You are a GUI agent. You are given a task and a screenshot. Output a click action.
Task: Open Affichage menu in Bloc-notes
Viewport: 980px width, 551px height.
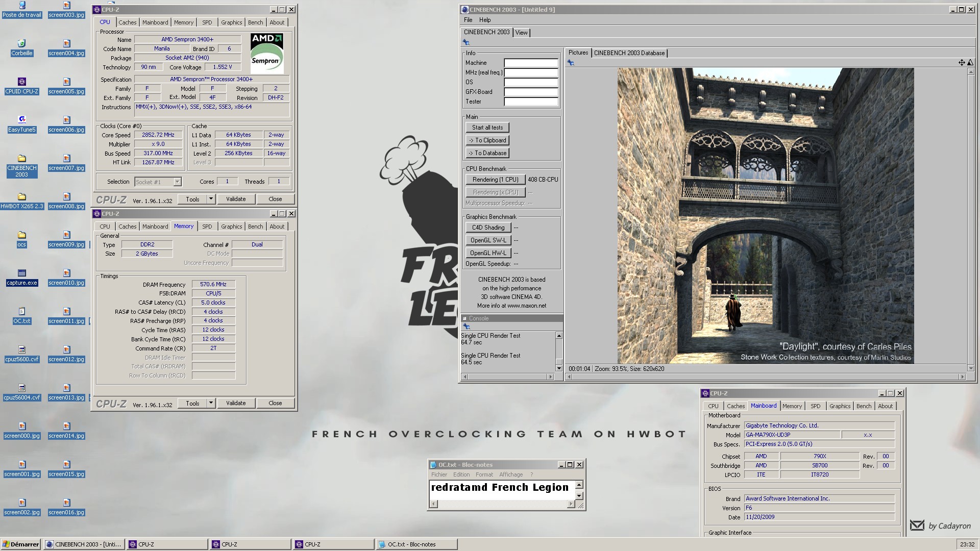pyautogui.click(x=511, y=474)
